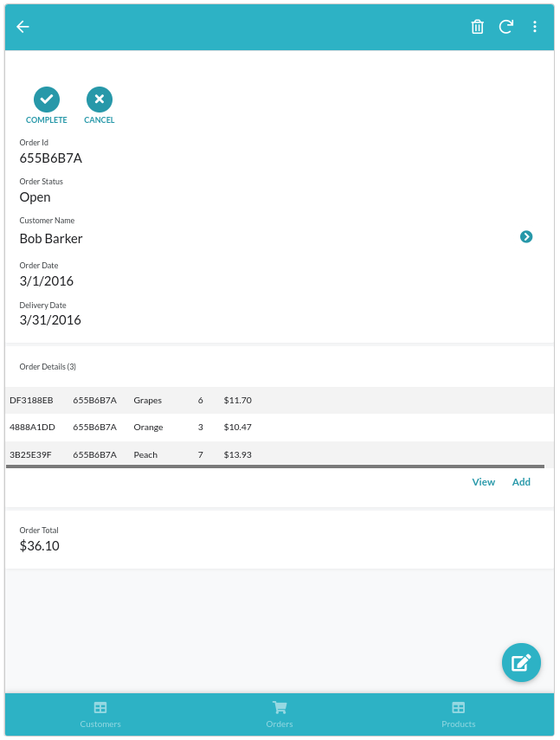560x740 pixels.
Task: Open the Orange order detail row
Action: coord(148,428)
